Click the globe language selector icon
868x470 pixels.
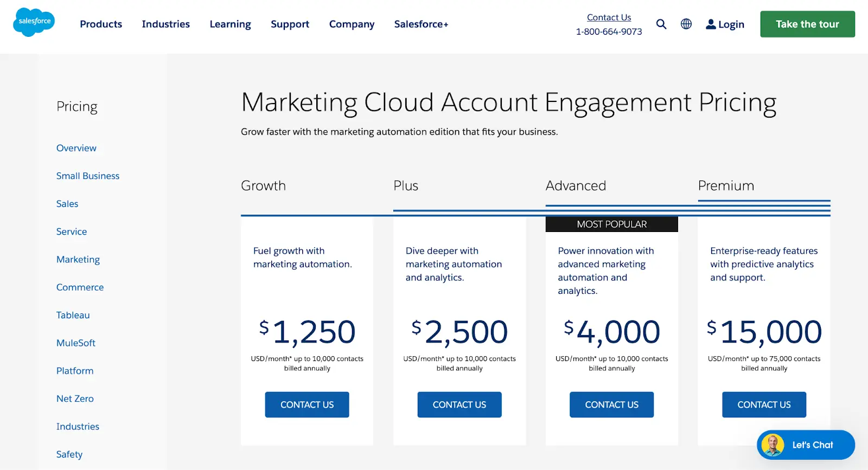point(686,24)
